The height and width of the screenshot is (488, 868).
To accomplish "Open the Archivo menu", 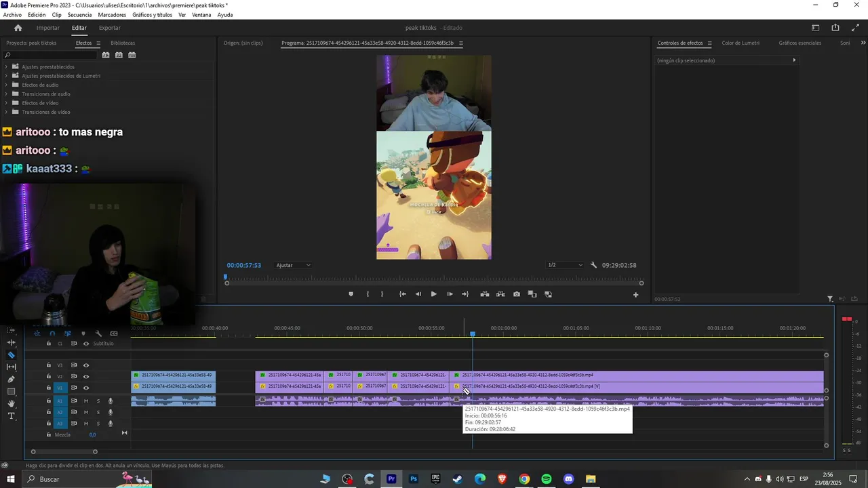I will tap(12, 15).
